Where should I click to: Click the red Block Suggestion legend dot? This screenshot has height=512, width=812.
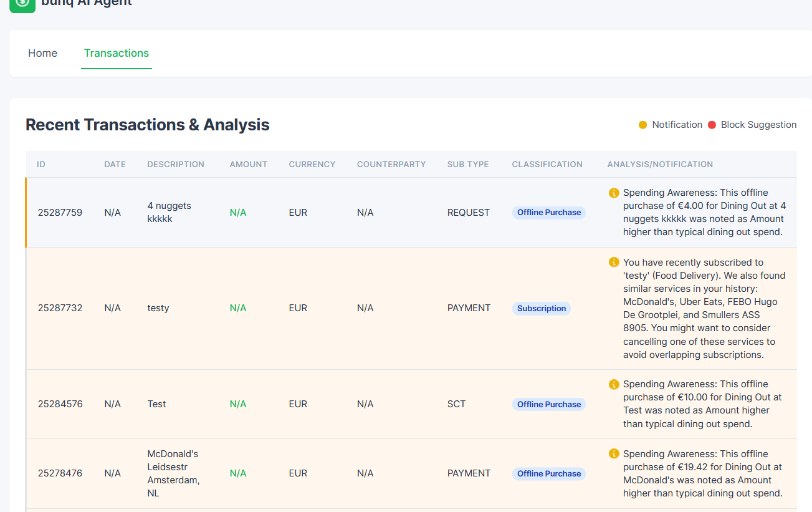(x=712, y=125)
